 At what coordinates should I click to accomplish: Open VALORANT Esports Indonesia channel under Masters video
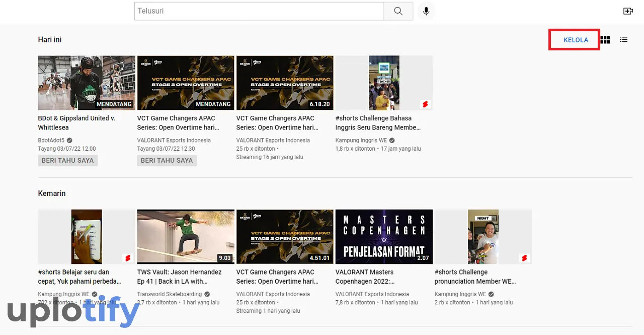[x=372, y=294]
